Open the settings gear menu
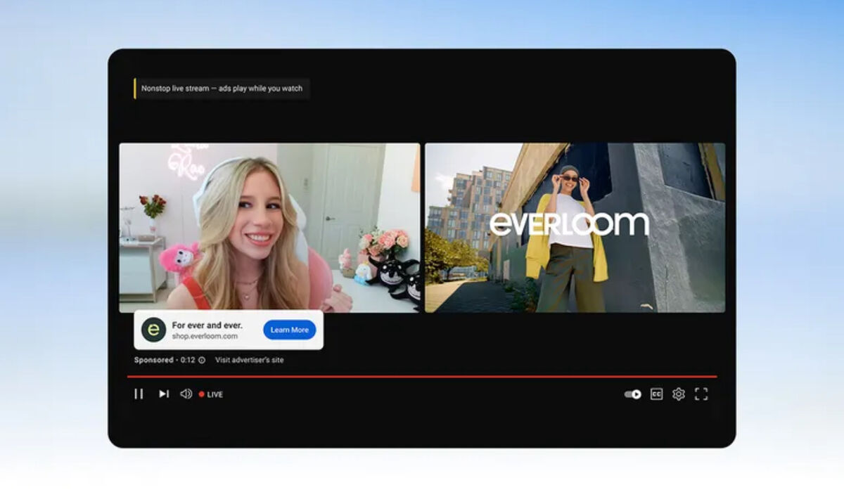844x504 pixels. click(x=678, y=394)
